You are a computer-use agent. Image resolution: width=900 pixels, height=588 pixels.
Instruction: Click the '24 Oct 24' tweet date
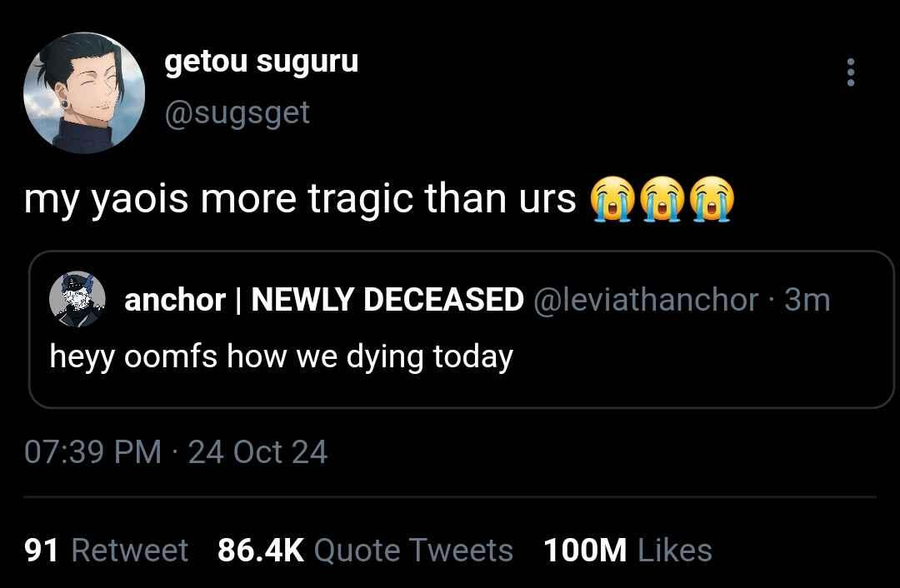tap(258, 451)
